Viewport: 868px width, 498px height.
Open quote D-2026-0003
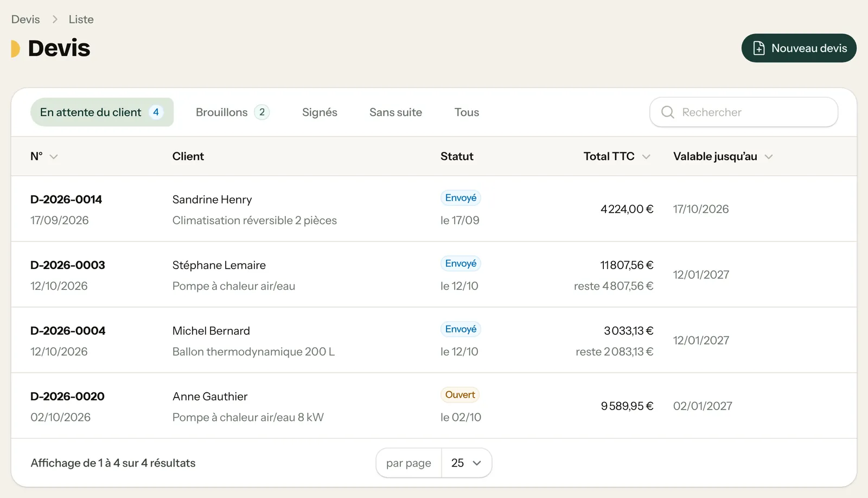[68, 265]
